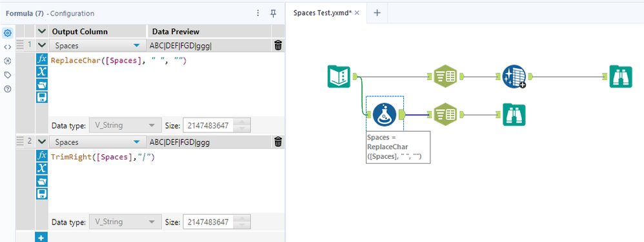Open a new workflow tab with plus
This screenshot has width=644, height=242.
pyautogui.click(x=377, y=13)
